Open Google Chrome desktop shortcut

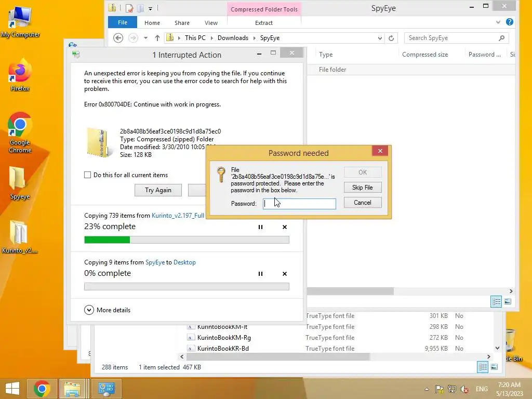(x=20, y=133)
